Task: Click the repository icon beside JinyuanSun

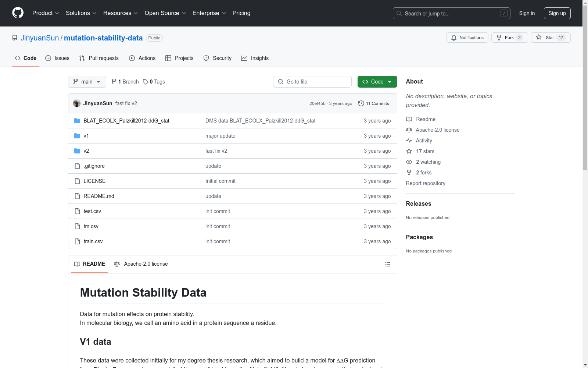Action: tap(15, 38)
